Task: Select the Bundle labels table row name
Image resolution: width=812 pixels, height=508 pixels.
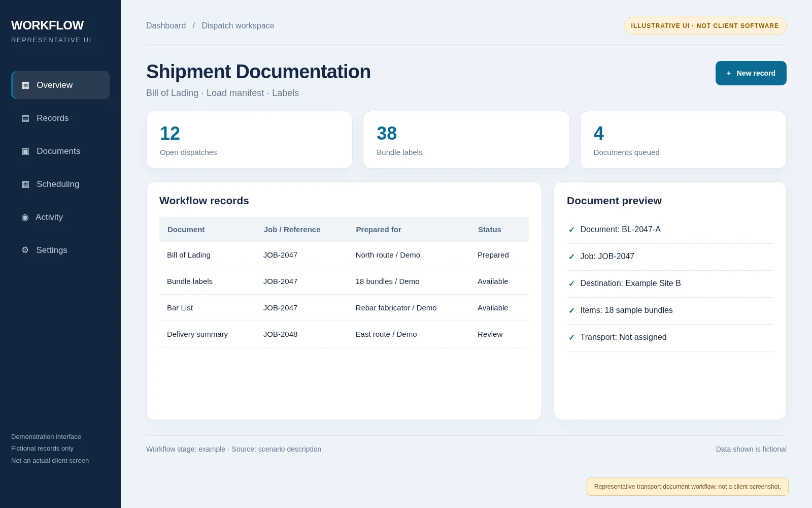Action: click(190, 281)
